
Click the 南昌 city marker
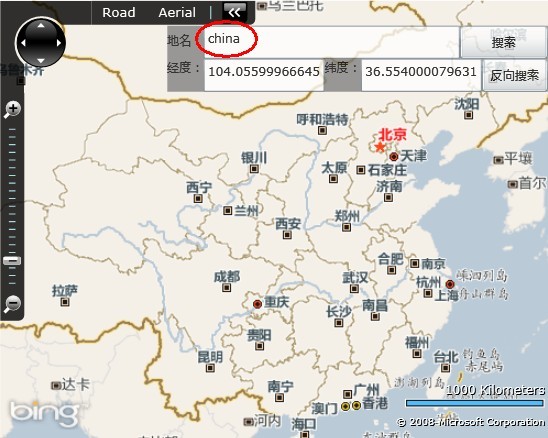[x=375, y=316]
